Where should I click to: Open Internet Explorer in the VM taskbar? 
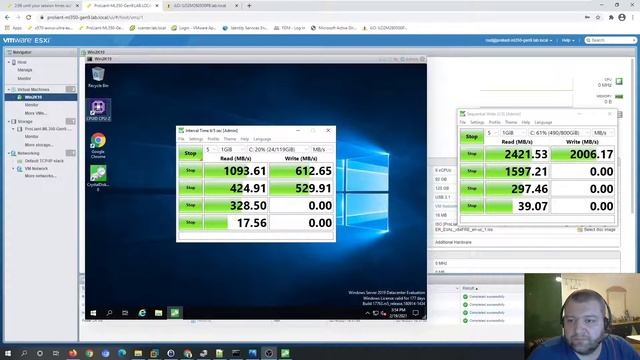(142, 313)
